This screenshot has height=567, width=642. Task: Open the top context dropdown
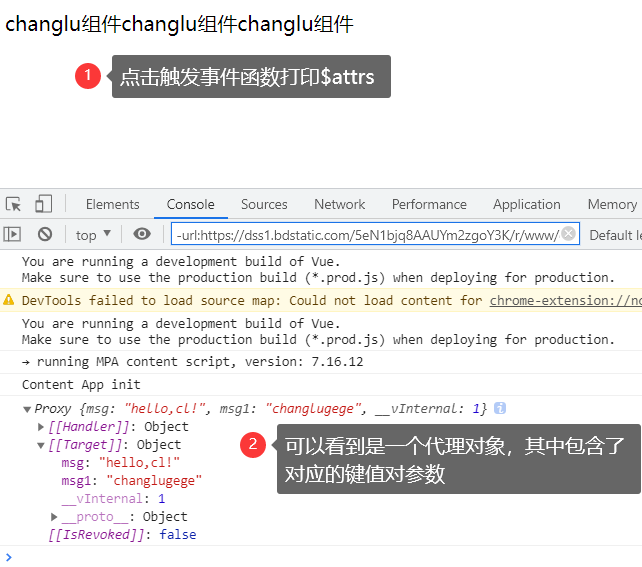click(93, 235)
